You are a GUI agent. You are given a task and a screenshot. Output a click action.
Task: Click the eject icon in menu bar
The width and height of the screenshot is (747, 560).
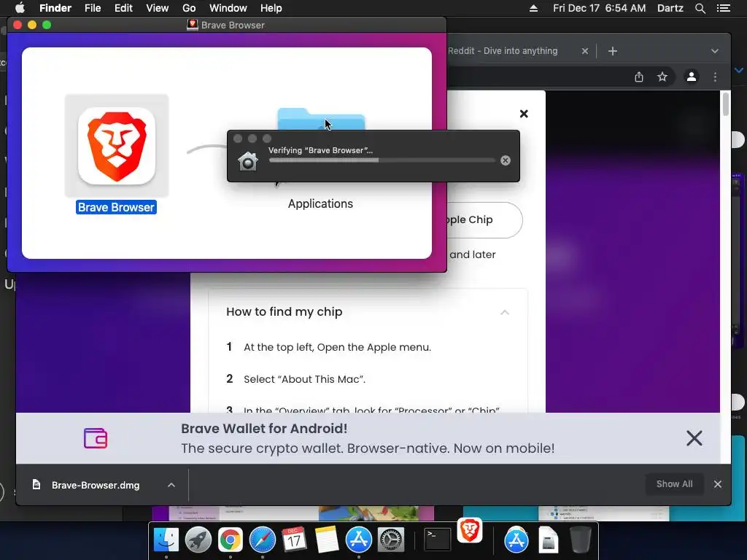(533, 8)
